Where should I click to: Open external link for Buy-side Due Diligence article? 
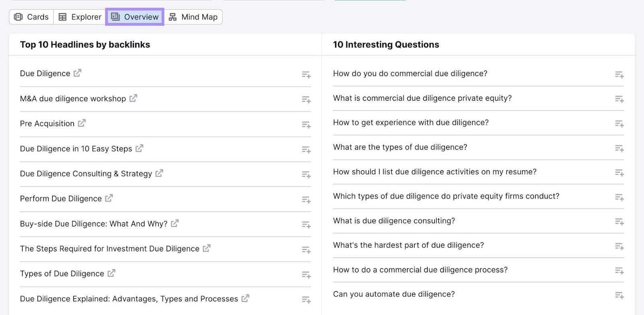coord(174,223)
